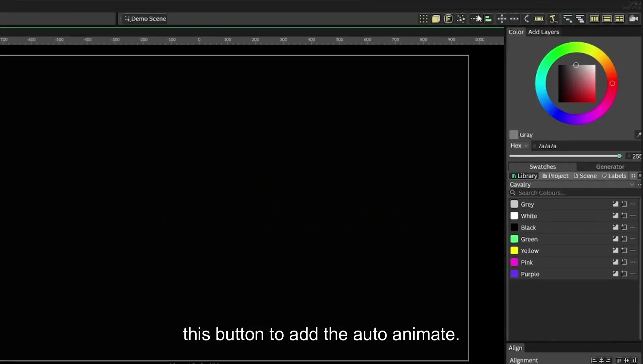The image size is (643, 364).
Task: Pick a colour with the eyedropper
Action: click(638, 134)
